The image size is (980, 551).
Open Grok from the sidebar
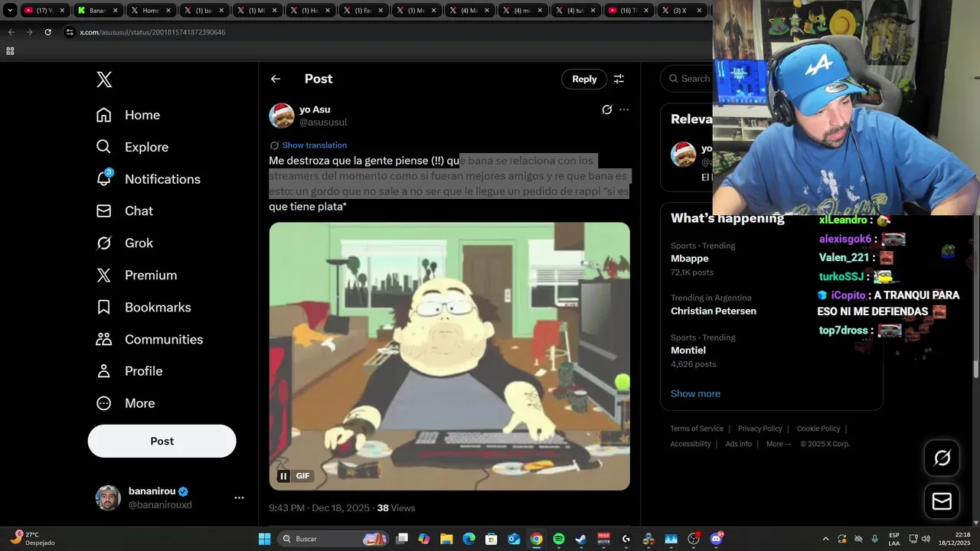[x=124, y=243]
